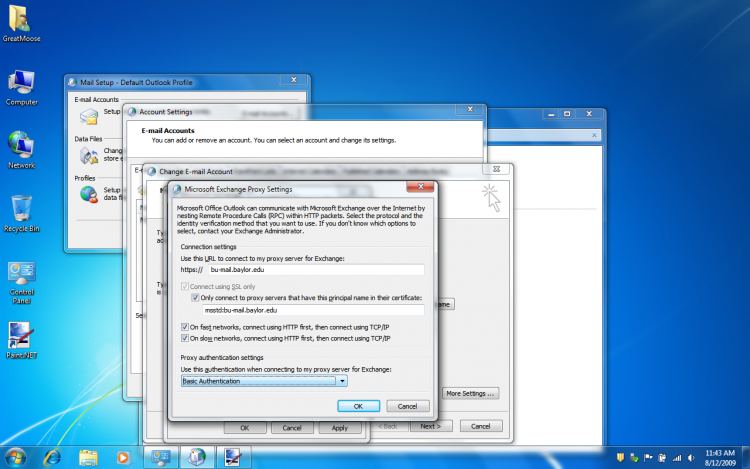Click More Settings in Change E-mail Account
This screenshot has height=469, width=750.
coord(470,393)
